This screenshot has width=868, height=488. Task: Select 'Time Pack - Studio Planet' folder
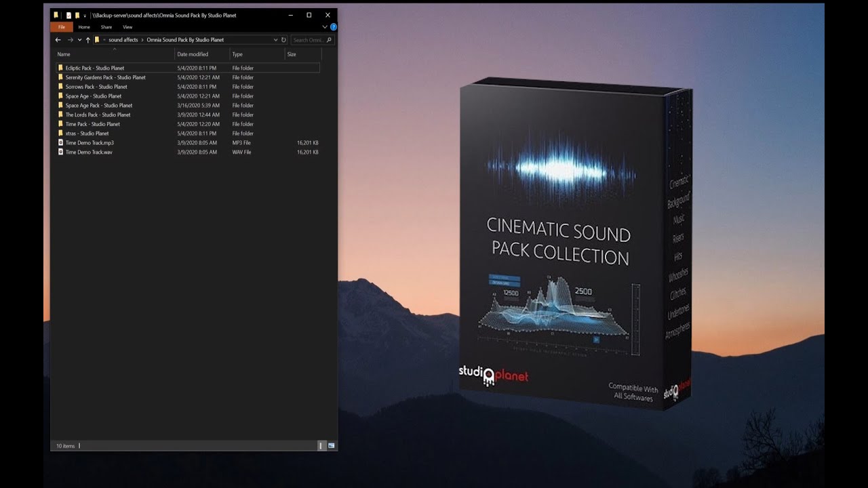(93, 124)
